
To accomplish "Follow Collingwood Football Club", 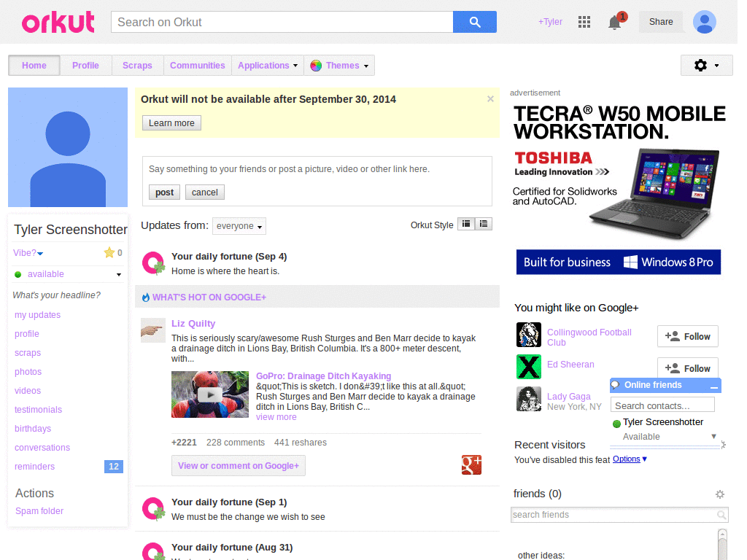I will point(687,336).
